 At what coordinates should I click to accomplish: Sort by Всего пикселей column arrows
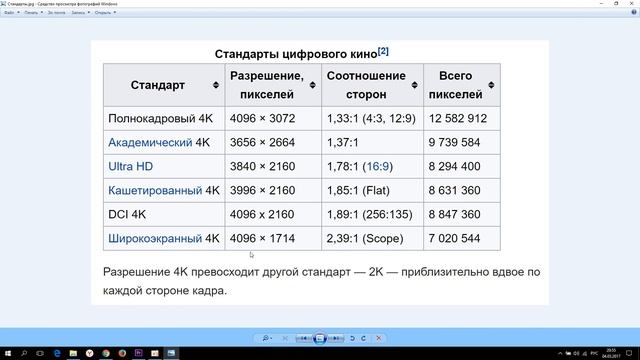[x=491, y=85]
